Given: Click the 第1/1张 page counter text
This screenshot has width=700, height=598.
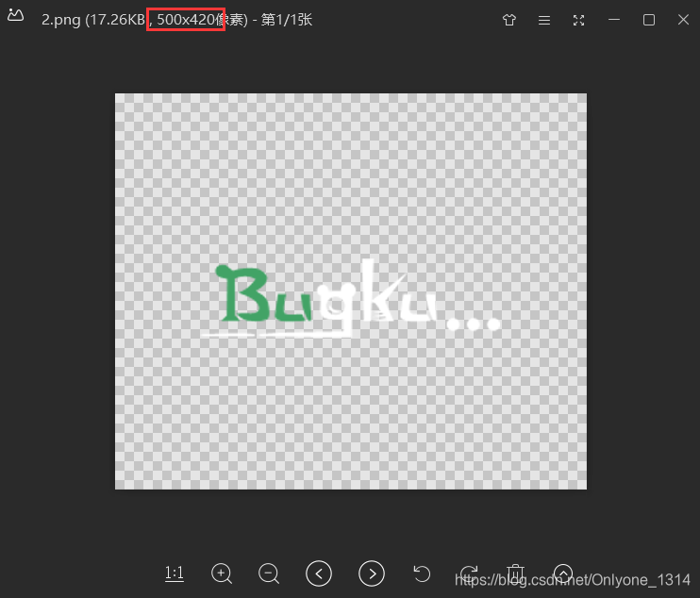Looking at the screenshot, I should click(287, 20).
